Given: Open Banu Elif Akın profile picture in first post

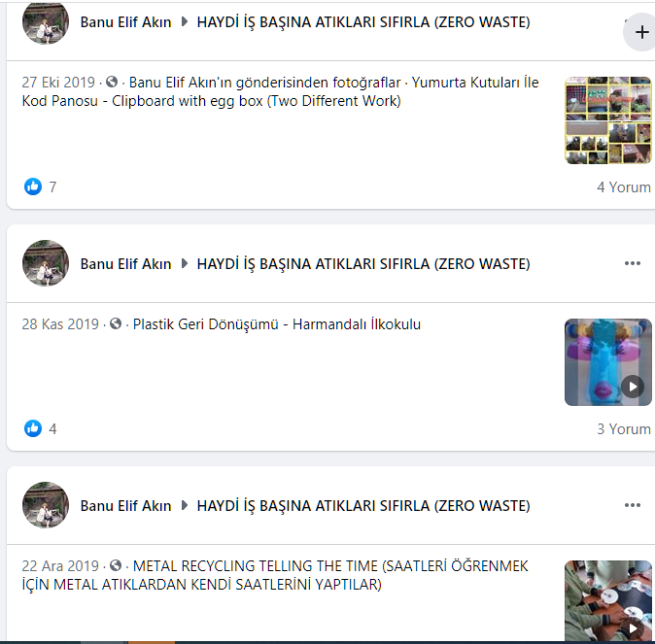Looking at the screenshot, I should pyautogui.click(x=46, y=21).
